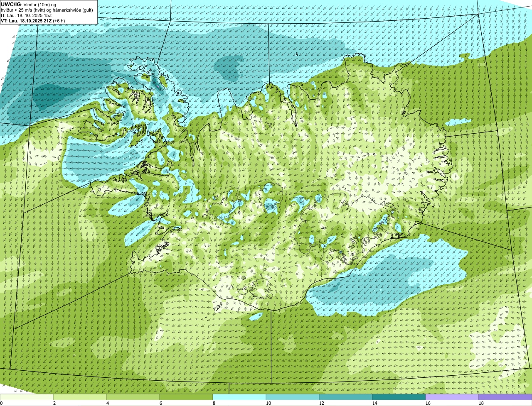Click the 4–6 m/s green legend swatch
This screenshot has width=532, height=406.
(x=133, y=397)
